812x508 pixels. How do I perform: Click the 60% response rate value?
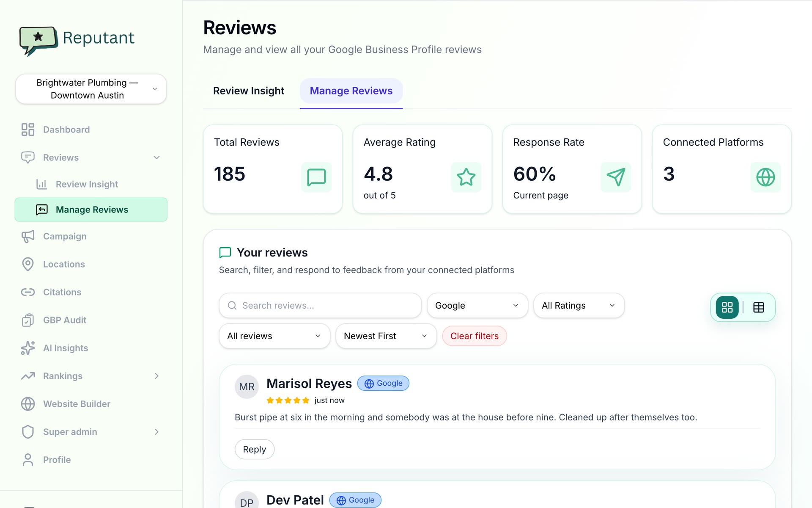click(535, 174)
